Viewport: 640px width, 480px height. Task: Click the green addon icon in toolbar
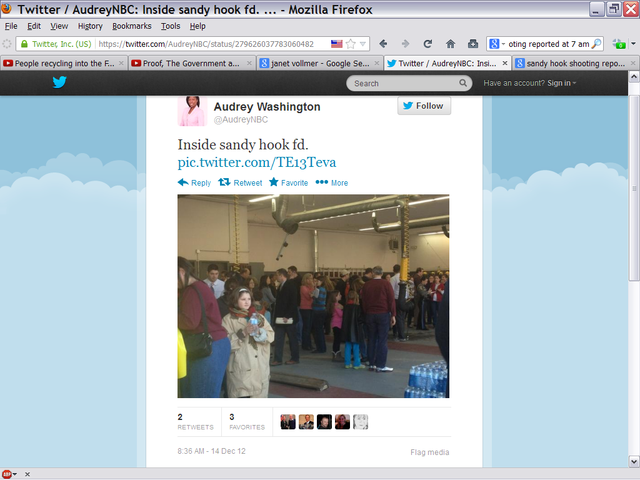[x=619, y=44]
